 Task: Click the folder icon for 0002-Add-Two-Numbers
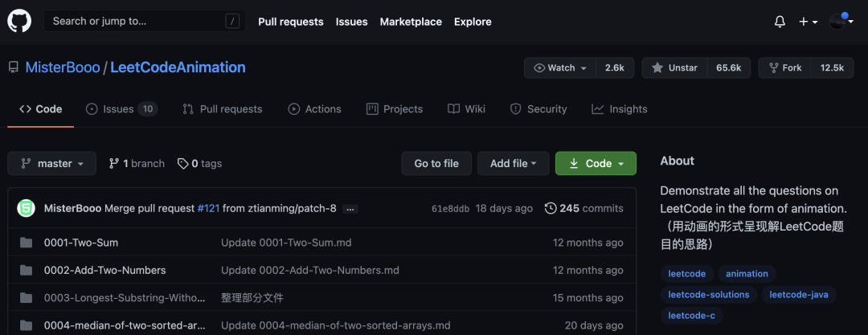click(x=26, y=270)
